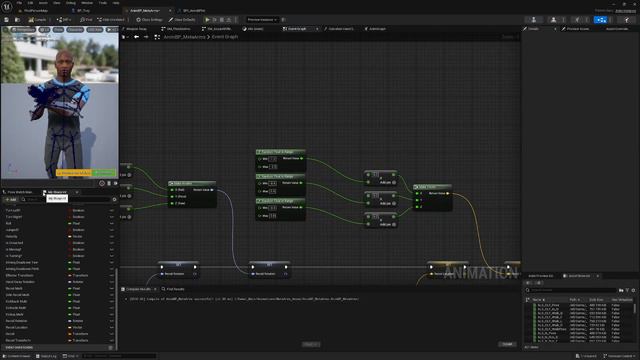Open the viewport Show dropdown
Viewport: 640px width, 360px height.
point(58,30)
